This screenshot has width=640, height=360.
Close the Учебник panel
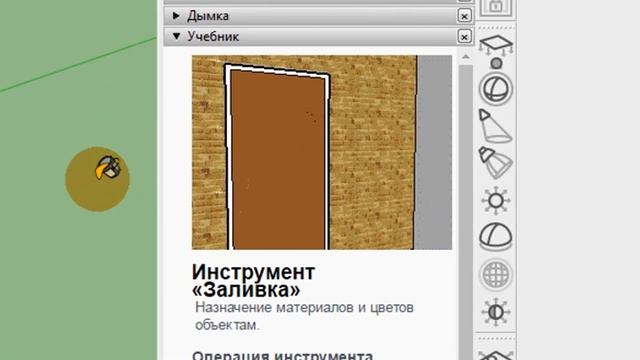point(464,37)
